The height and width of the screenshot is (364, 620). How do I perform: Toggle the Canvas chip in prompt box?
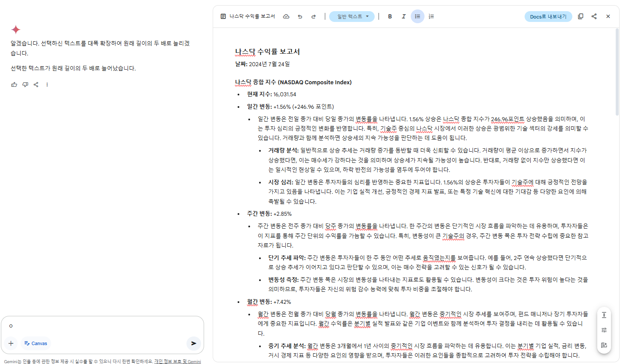pos(36,343)
